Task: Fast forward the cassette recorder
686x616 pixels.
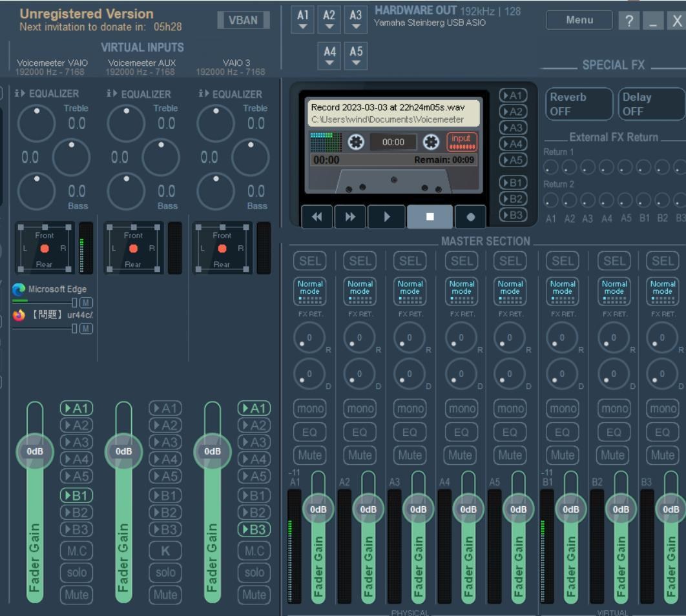Action: (350, 216)
